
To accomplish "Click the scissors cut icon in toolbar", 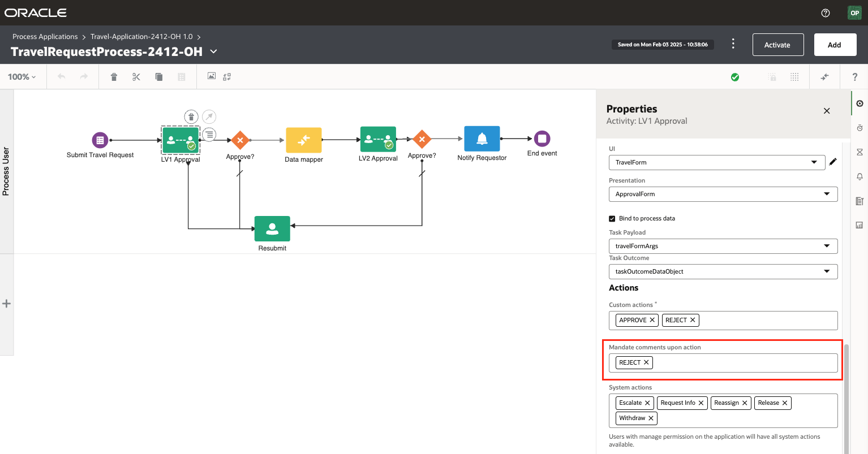I will pyautogui.click(x=136, y=77).
